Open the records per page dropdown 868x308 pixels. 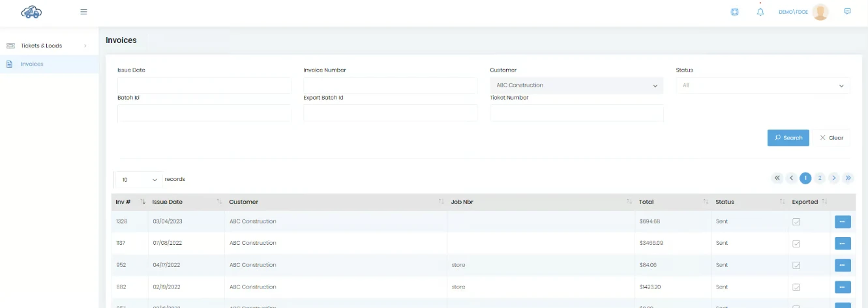pos(139,179)
